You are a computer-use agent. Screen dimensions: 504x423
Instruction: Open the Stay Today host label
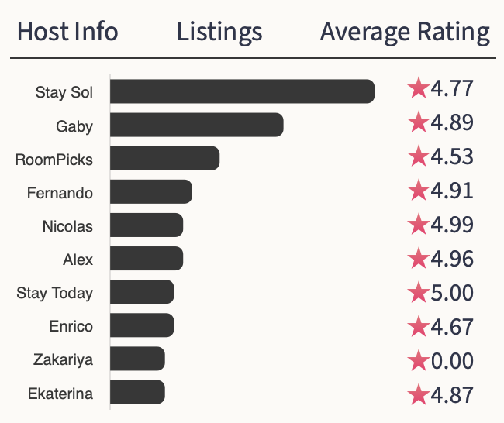pyautogui.click(x=54, y=294)
